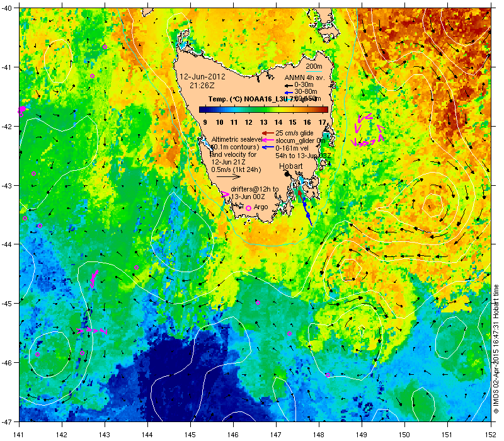The width and height of the screenshot is (504, 441).
Task: Click longitude axis label '146'
Action: click(232, 435)
